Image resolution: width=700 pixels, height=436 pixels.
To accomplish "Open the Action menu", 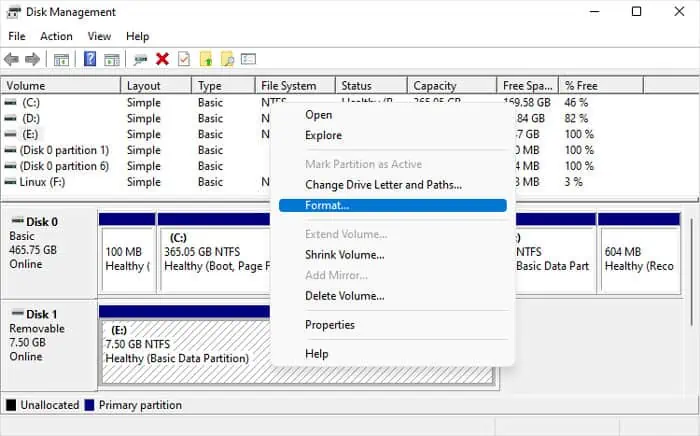I will 56,36.
